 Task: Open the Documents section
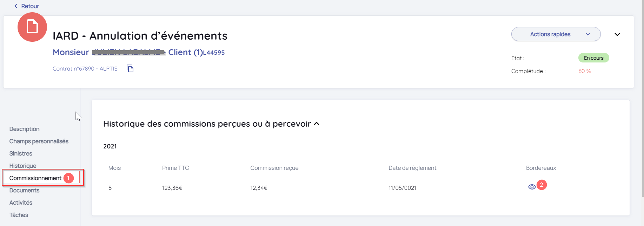[25, 190]
